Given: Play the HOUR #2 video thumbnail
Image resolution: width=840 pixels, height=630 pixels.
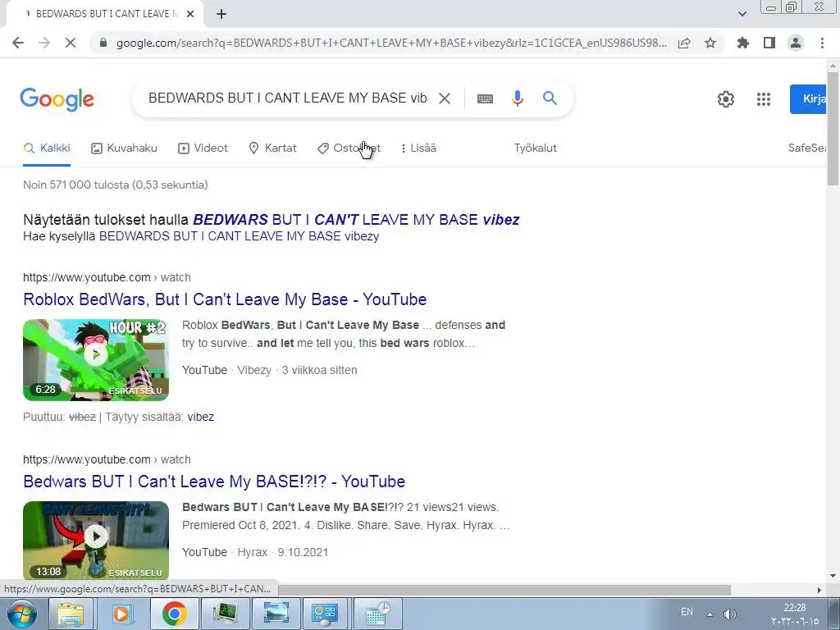Looking at the screenshot, I should (x=96, y=360).
